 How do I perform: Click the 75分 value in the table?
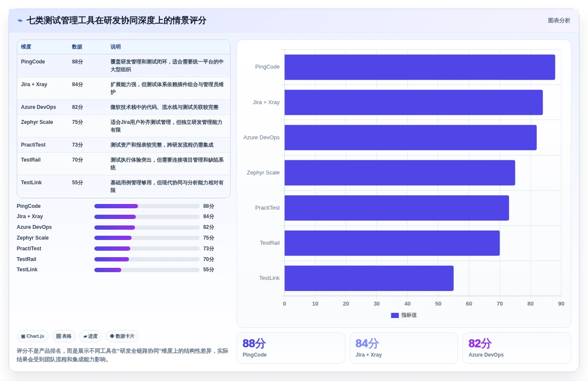click(x=78, y=122)
